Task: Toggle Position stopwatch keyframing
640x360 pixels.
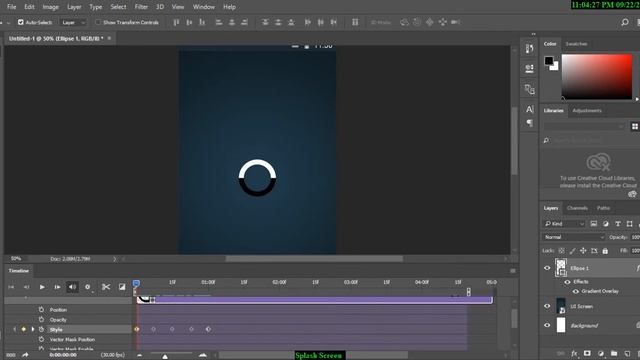Action: tap(41, 309)
